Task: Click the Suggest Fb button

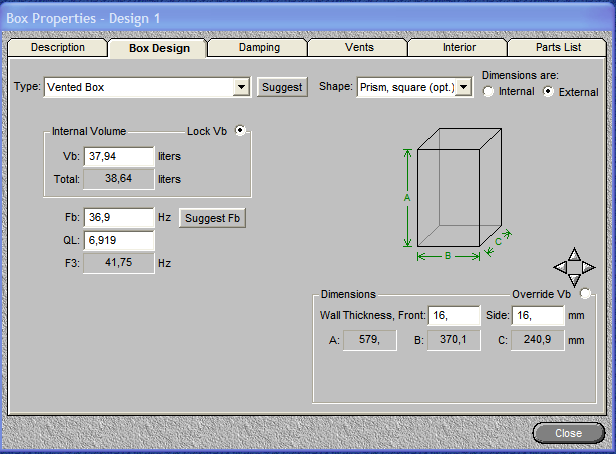Action: point(212,218)
